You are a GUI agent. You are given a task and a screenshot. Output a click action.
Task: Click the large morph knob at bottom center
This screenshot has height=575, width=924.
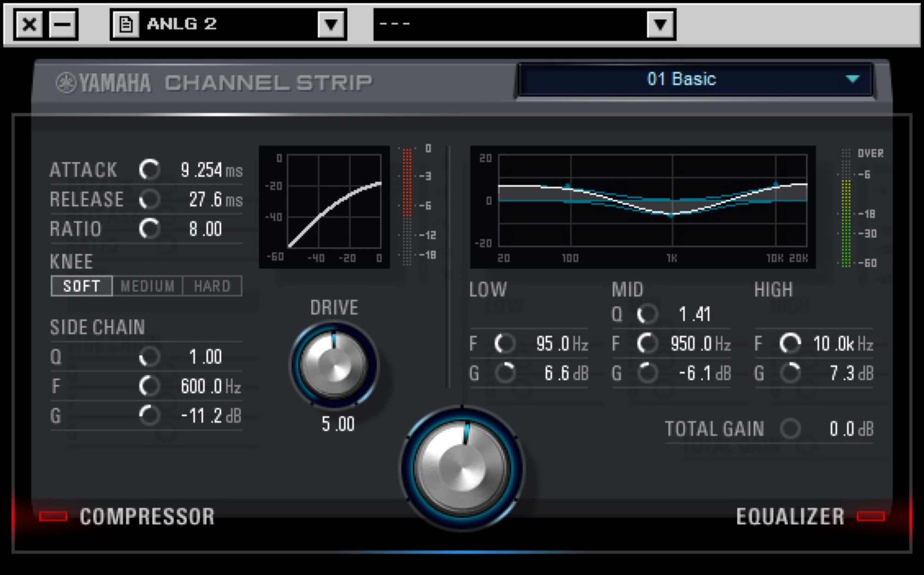click(x=462, y=468)
